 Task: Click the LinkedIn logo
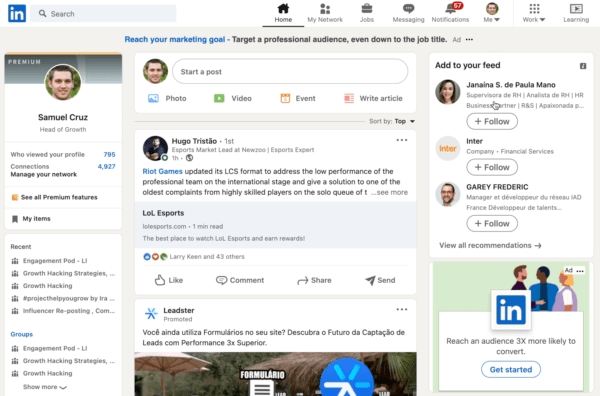(17, 13)
